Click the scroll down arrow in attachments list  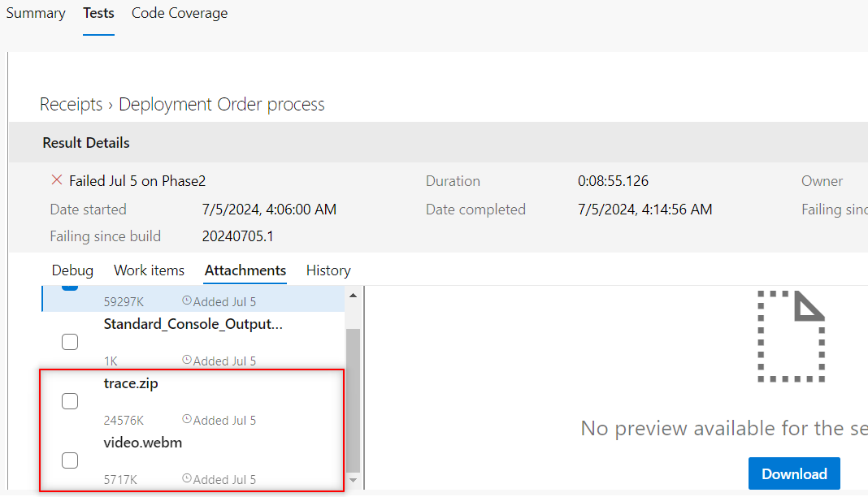[x=353, y=482]
